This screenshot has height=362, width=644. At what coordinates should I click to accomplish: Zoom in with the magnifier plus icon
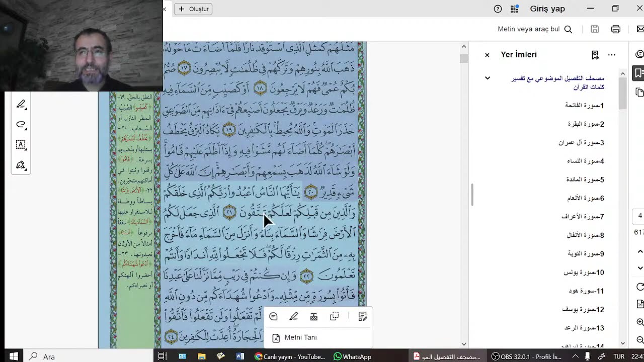click(x=640, y=322)
